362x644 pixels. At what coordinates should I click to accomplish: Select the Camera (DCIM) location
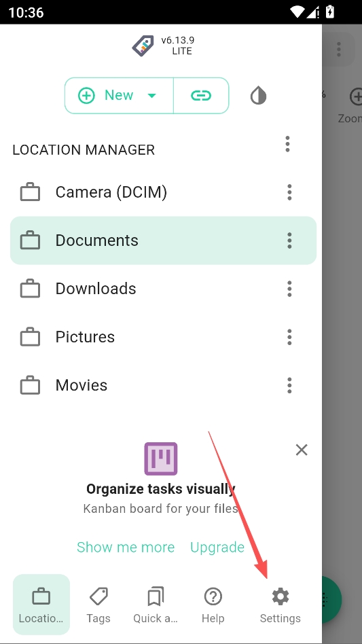(164, 192)
